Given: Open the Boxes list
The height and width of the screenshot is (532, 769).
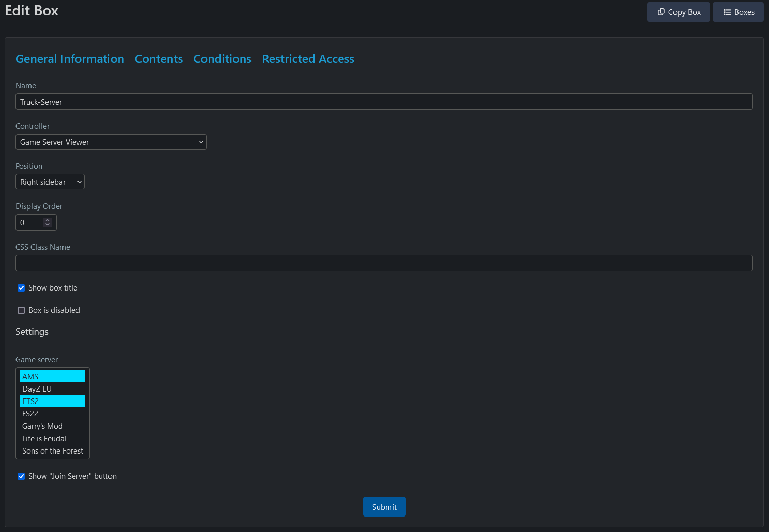Looking at the screenshot, I should point(738,12).
